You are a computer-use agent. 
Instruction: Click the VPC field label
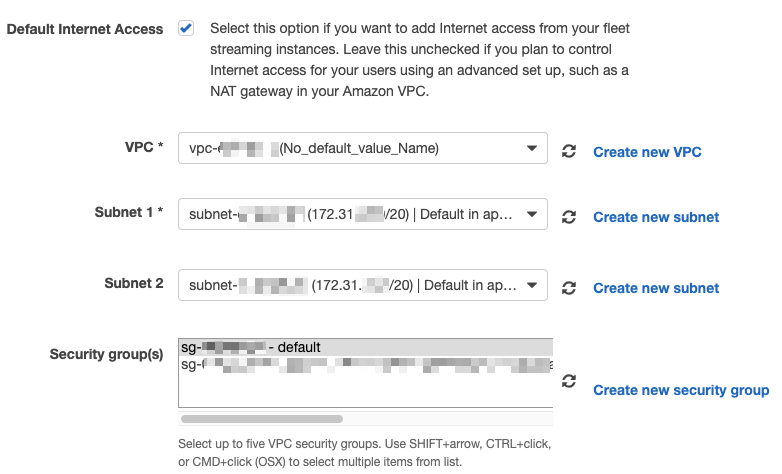pyautogui.click(x=138, y=148)
